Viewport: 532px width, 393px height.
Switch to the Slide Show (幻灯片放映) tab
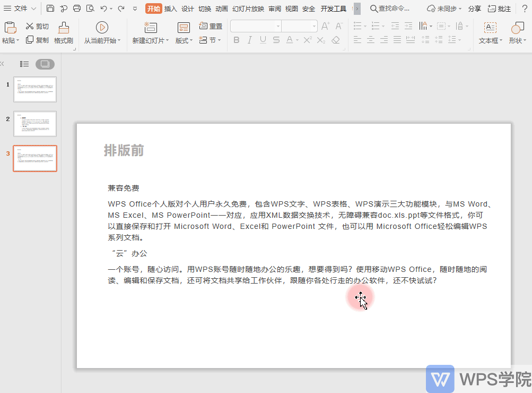(248, 9)
